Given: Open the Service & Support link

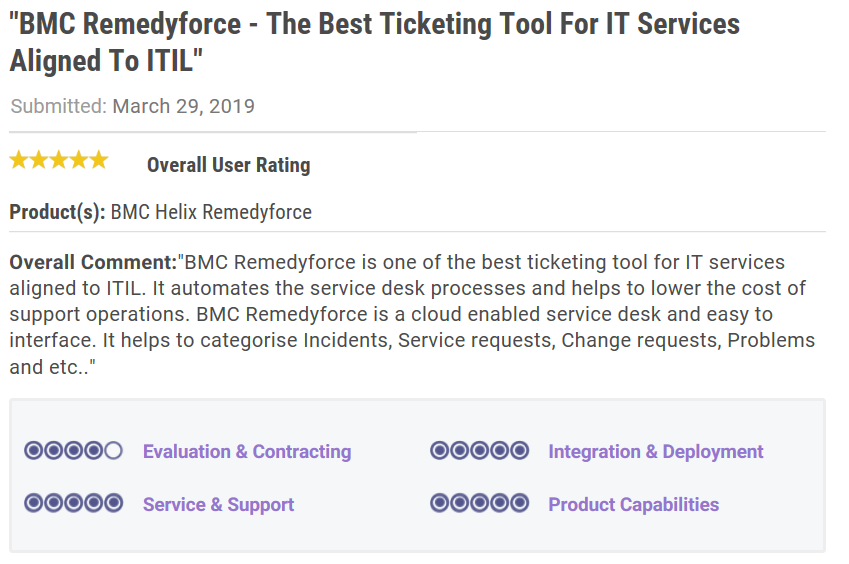Looking at the screenshot, I should [x=218, y=504].
